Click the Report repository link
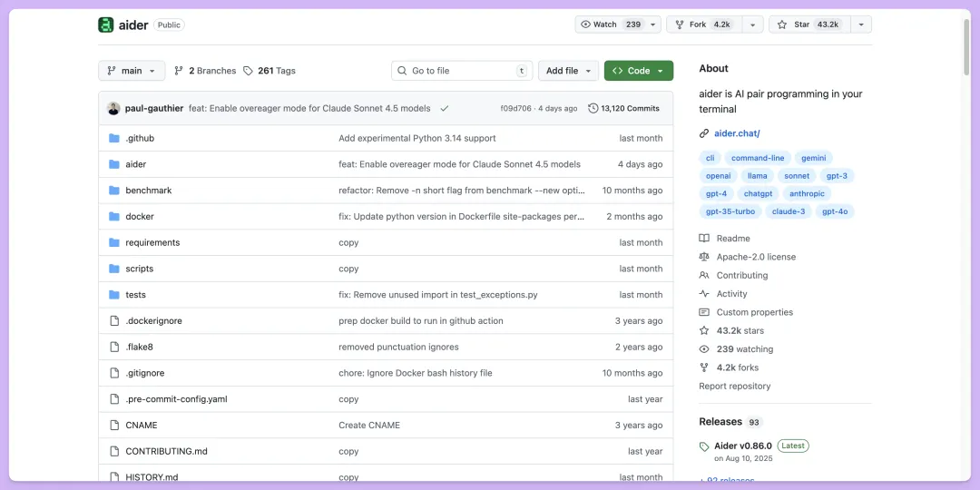This screenshot has height=490, width=980. [734, 387]
